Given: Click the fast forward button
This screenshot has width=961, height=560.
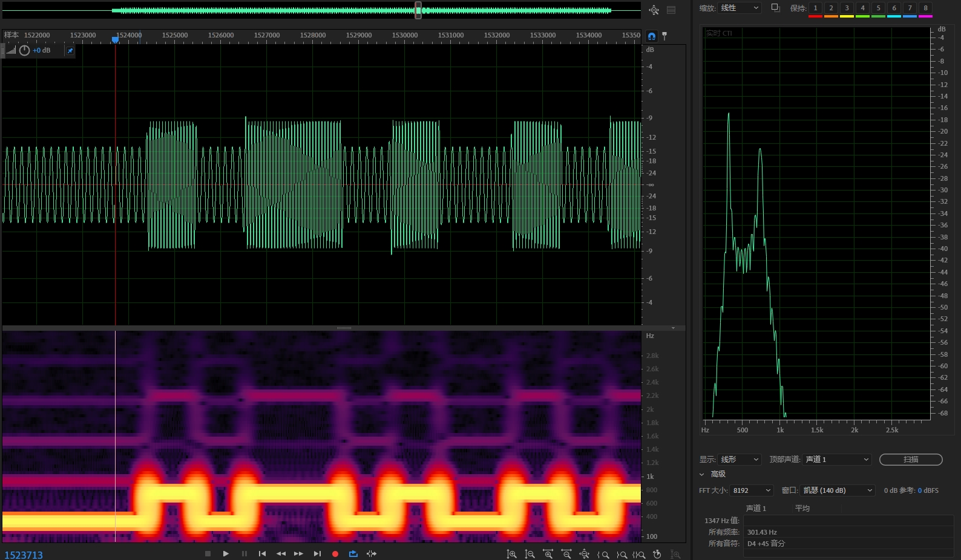Looking at the screenshot, I should [x=298, y=554].
